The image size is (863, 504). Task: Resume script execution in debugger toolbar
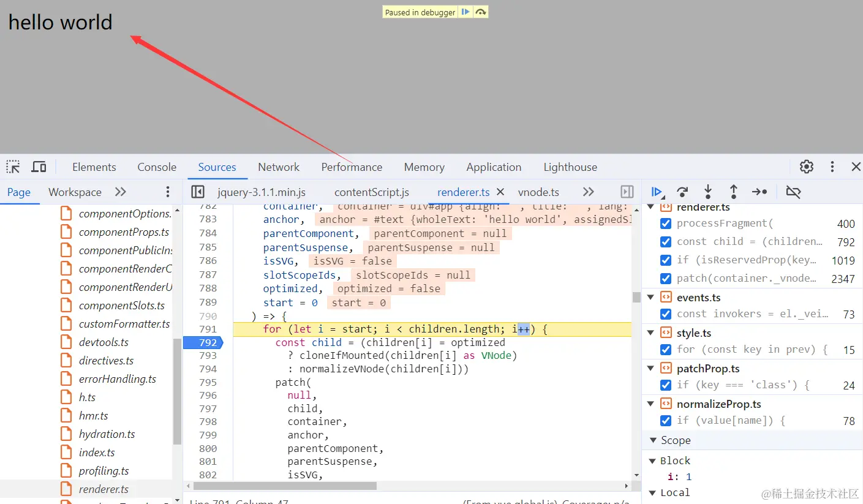coord(657,192)
